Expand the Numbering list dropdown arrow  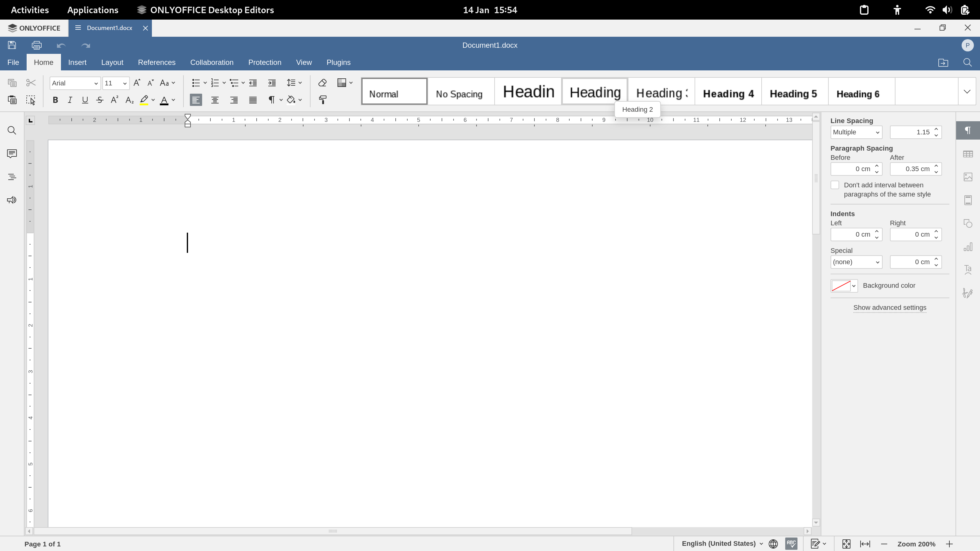pyautogui.click(x=224, y=83)
